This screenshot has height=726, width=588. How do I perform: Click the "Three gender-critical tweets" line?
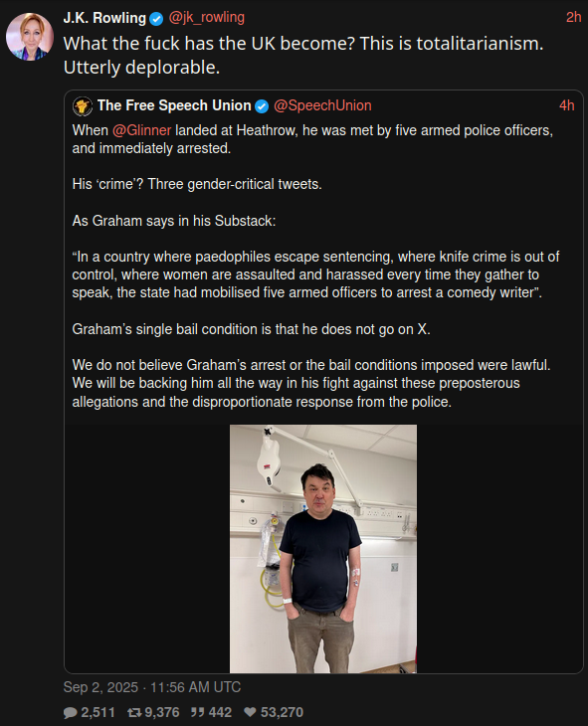pyautogui.click(x=235, y=184)
